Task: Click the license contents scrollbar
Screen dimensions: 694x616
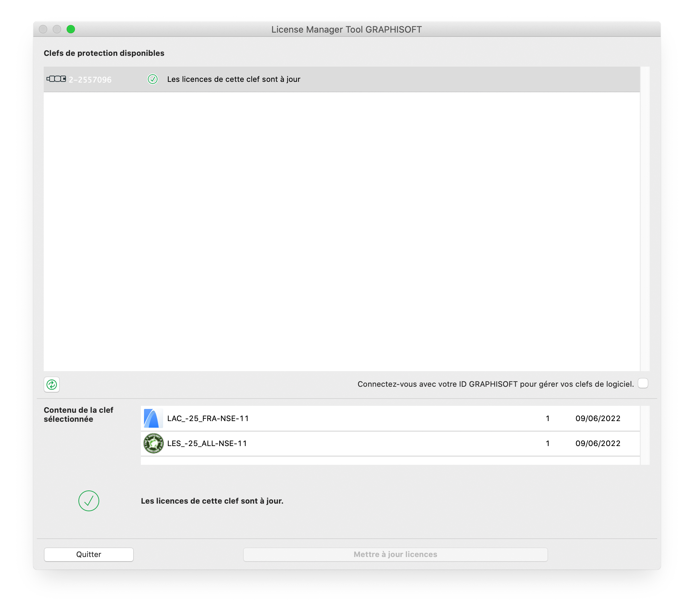Action: tap(645, 435)
